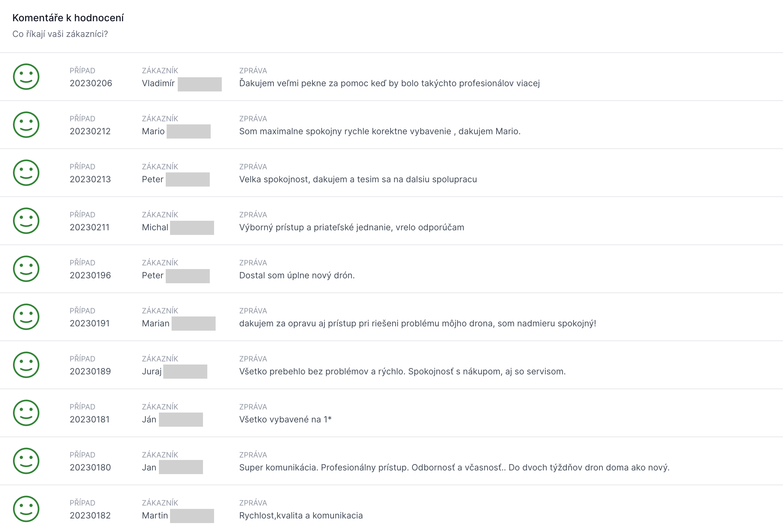This screenshot has height=532, width=783.
Task: Click the happy face next to Michal's comment
Action: click(x=26, y=221)
